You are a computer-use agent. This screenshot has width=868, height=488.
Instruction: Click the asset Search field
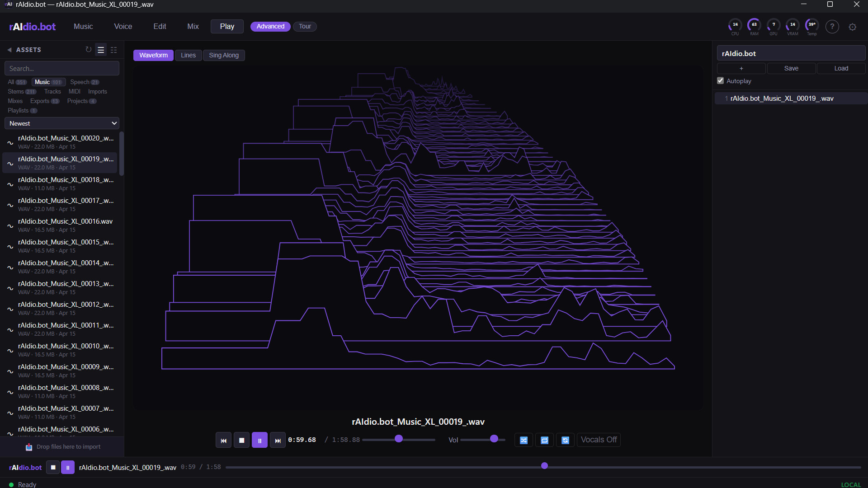coord(62,68)
